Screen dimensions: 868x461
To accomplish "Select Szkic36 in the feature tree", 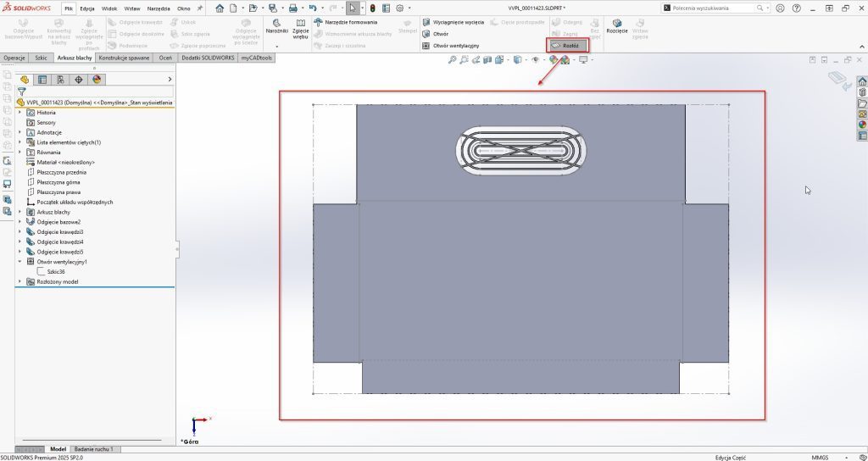I will click(56, 272).
